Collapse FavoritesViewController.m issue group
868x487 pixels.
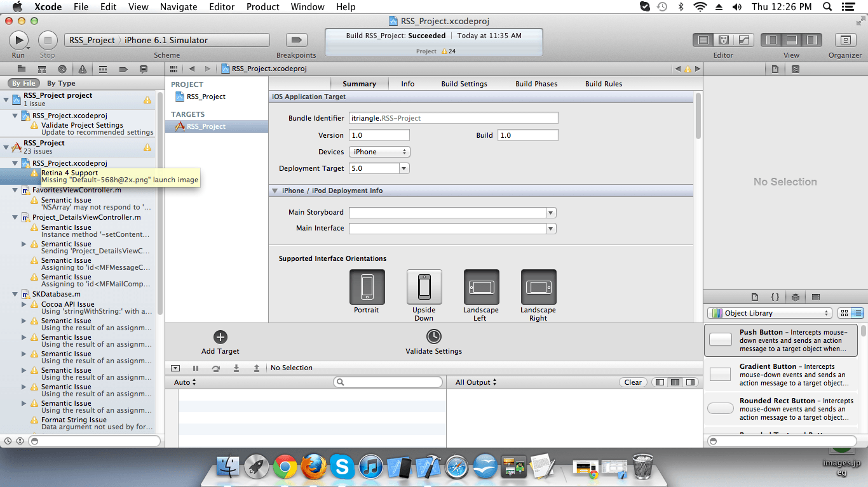tap(15, 190)
